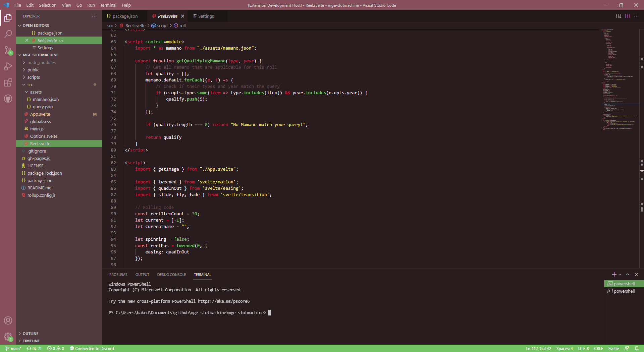Open mamano.json in the file tree
This screenshot has width=644, height=352.
59,99
